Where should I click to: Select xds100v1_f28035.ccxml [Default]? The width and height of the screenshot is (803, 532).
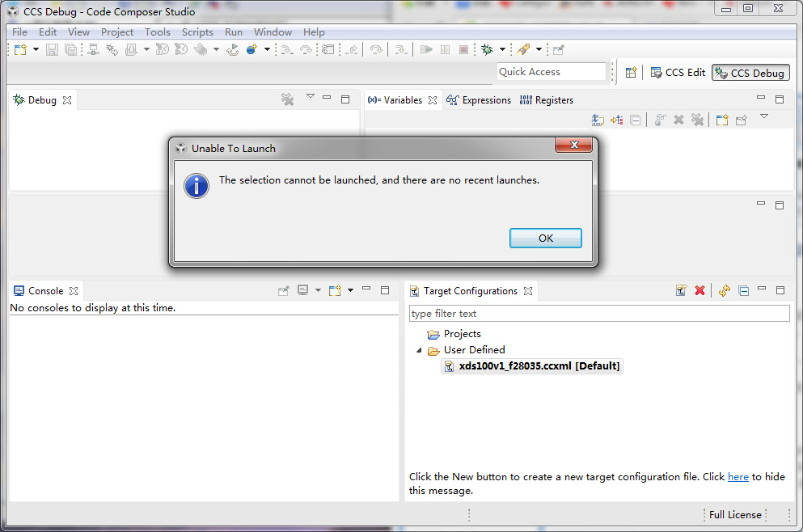[532, 366]
